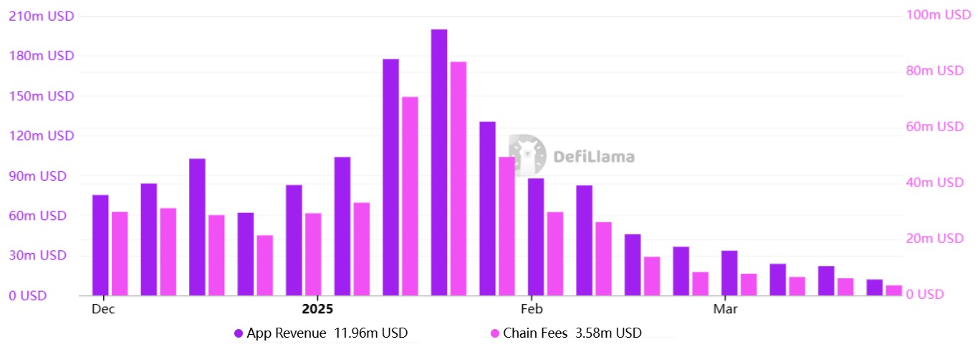
Task: Click the 210m USD left axis label
Action: coord(41,16)
